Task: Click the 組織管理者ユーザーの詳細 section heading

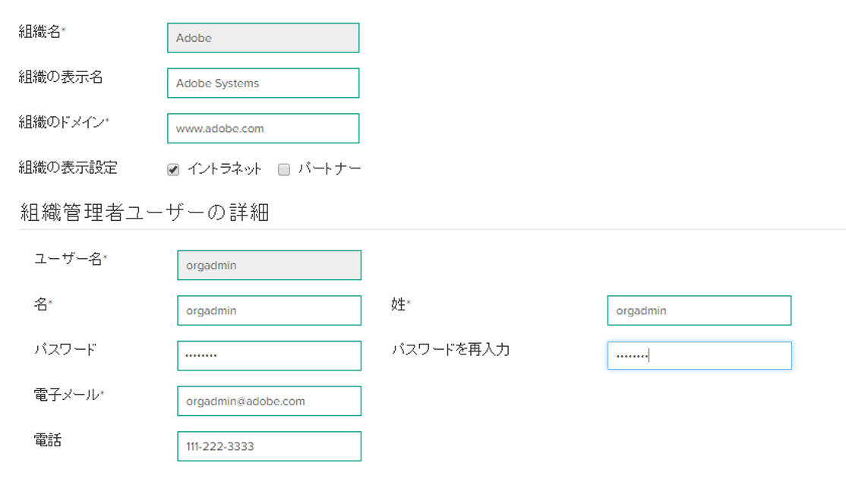Action: point(144,213)
